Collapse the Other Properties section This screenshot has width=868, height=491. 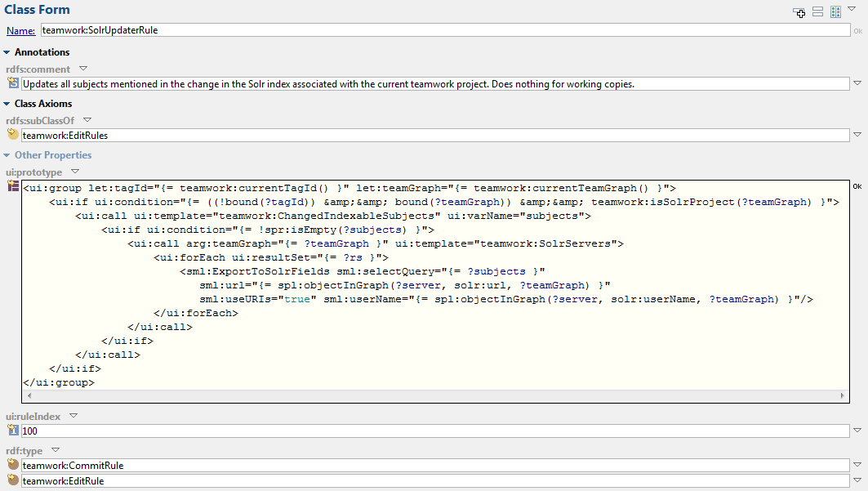click(x=7, y=155)
